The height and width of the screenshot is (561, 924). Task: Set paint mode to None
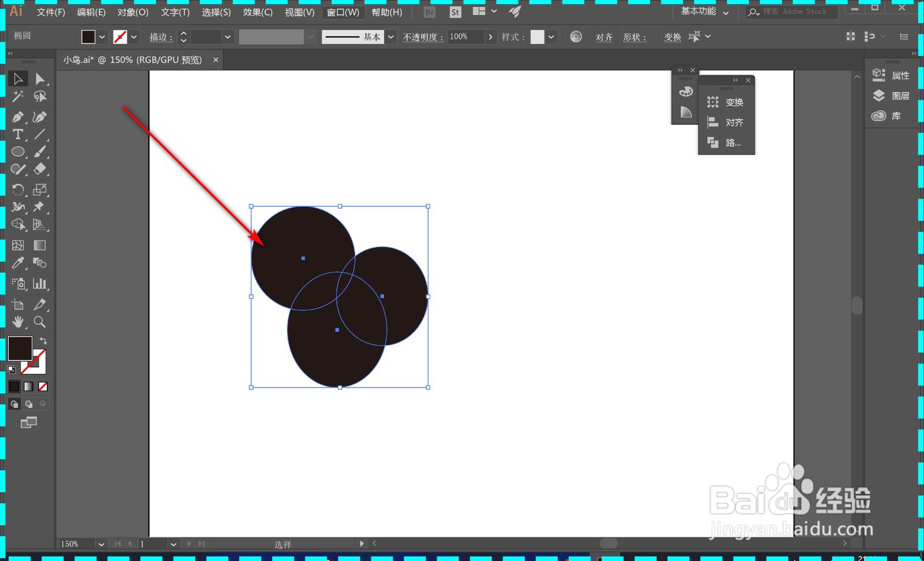(43, 387)
